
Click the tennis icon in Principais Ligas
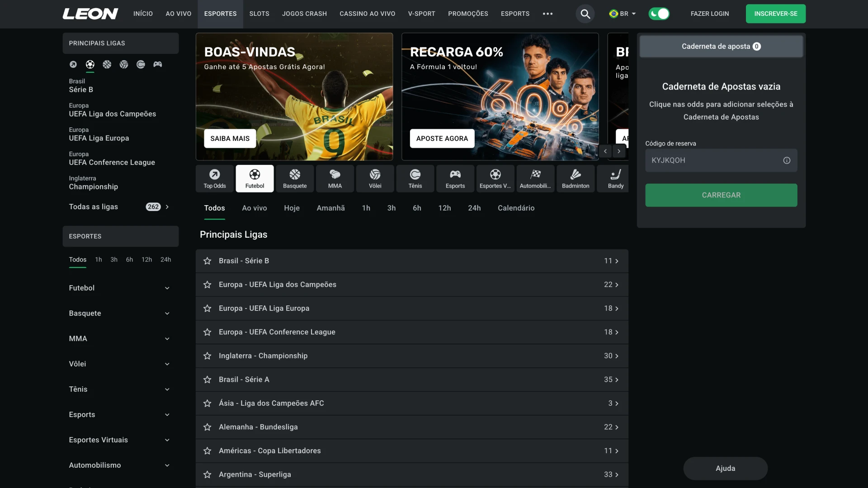click(x=141, y=65)
